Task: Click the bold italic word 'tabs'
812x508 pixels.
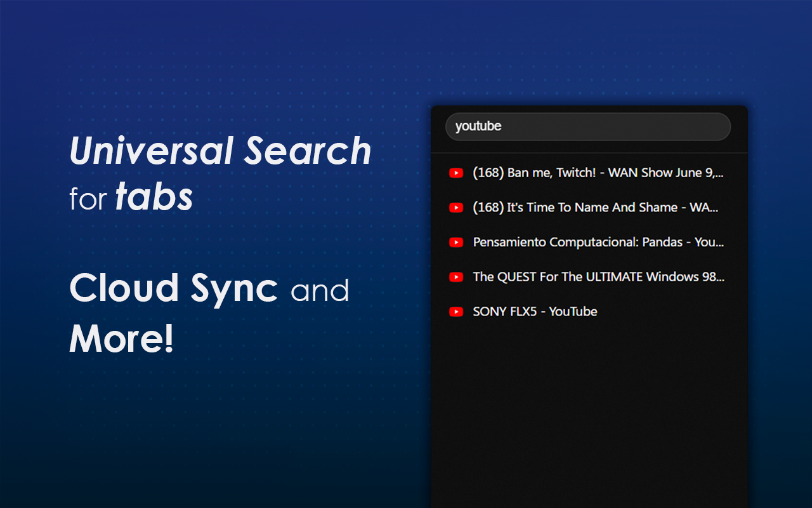Action: click(x=154, y=198)
